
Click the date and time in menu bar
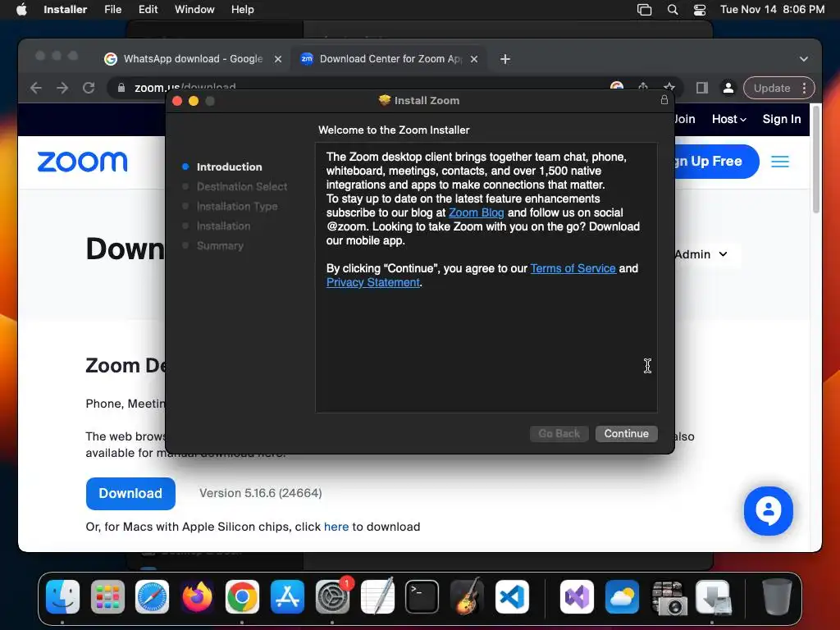point(772,10)
